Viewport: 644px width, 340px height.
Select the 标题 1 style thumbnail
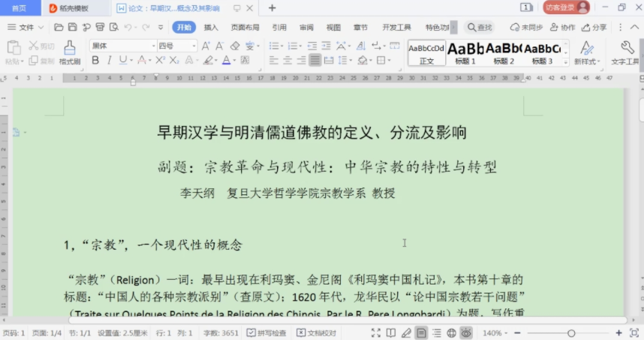tap(465, 53)
